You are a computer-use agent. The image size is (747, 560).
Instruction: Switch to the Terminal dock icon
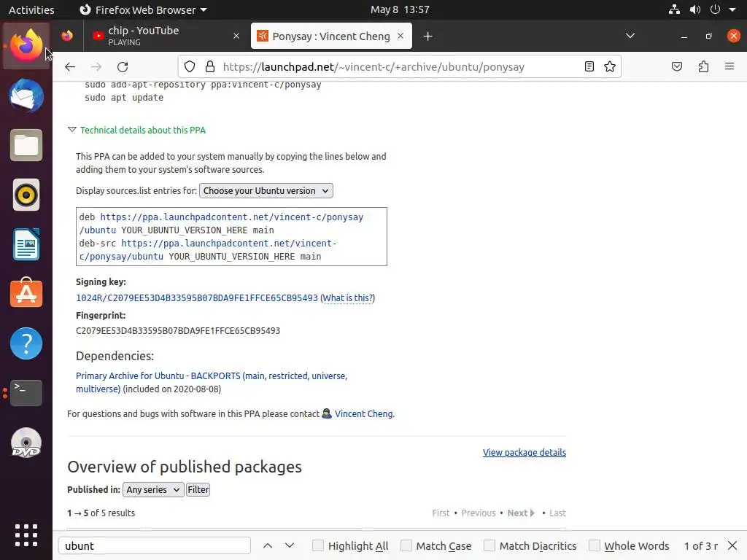tap(26, 393)
